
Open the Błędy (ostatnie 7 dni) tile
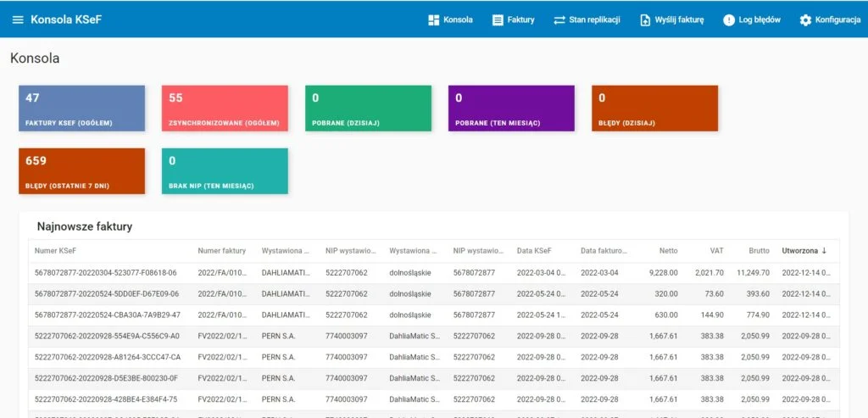(81, 171)
